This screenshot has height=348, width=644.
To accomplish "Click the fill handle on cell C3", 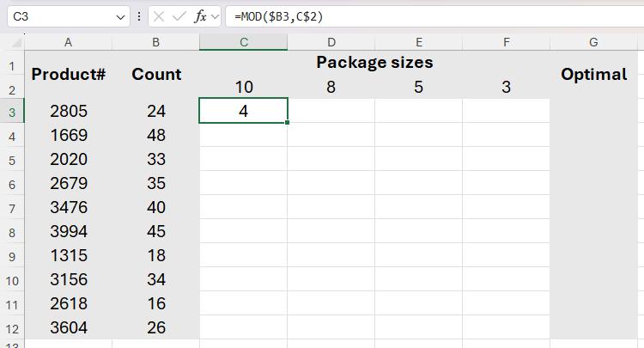I will click(x=288, y=123).
